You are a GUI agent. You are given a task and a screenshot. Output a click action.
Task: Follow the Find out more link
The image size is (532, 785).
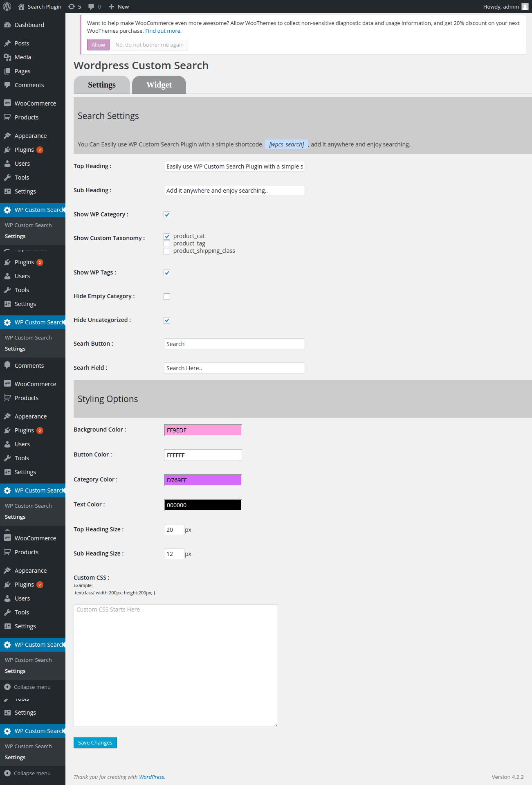tap(163, 31)
